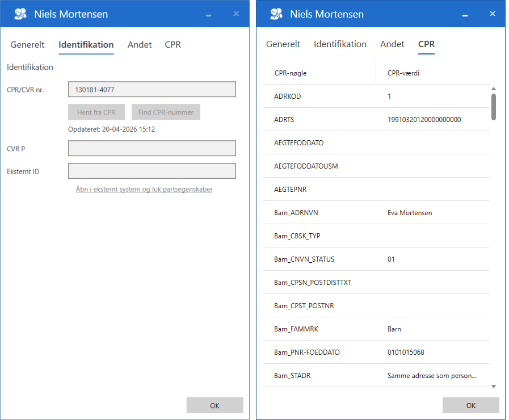Switch to Andet tab in left window
The width and height of the screenshot is (509, 420).
[x=140, y=44]
